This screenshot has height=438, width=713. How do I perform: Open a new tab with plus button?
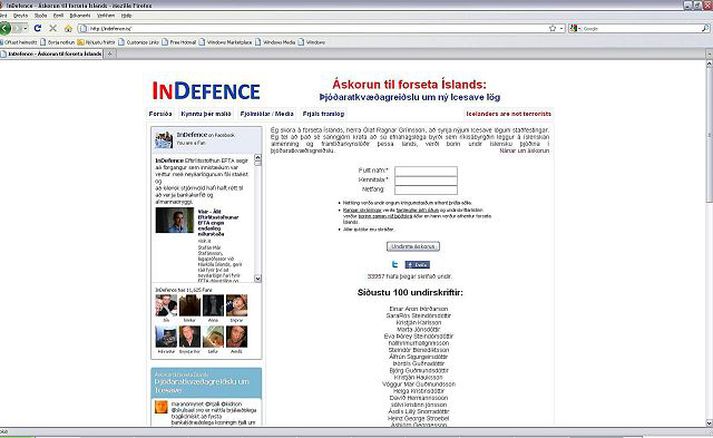(x=109, y=54)
